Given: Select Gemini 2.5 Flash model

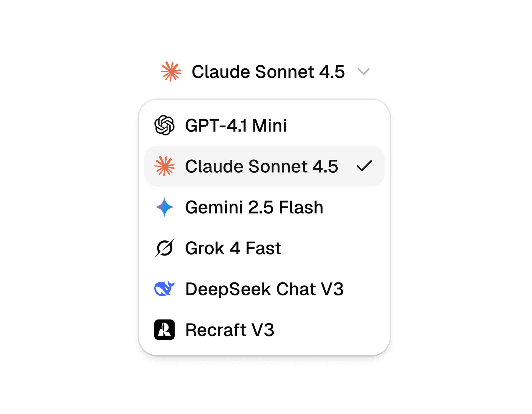Looking at the screenshot, I should (254, 207).
